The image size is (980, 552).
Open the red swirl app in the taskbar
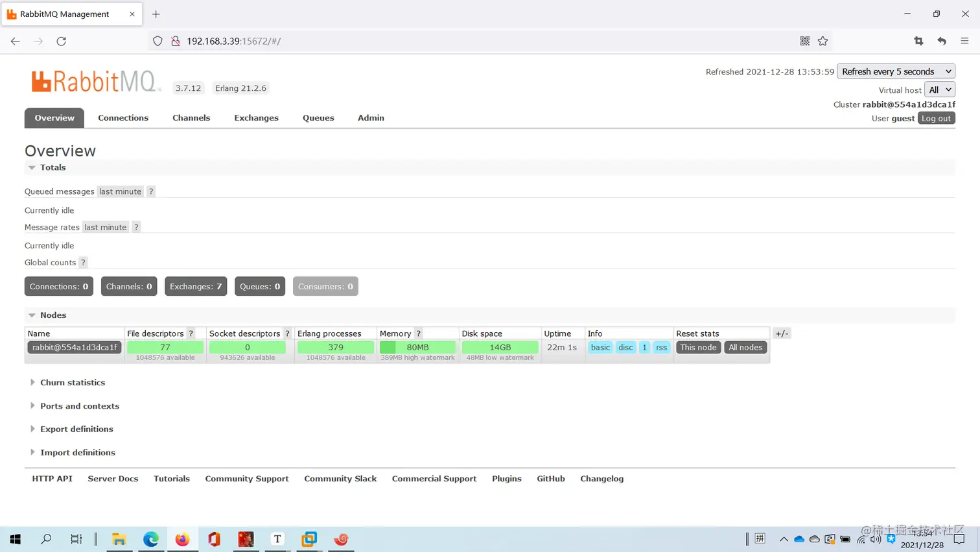tap(341, 539)
